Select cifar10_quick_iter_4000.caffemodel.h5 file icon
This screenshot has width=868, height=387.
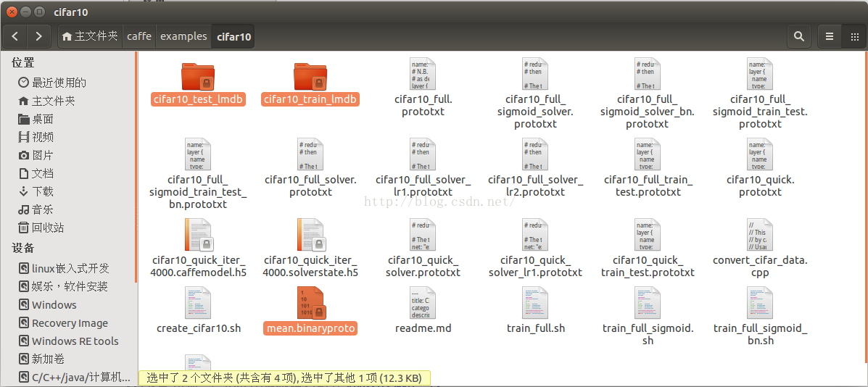(x=199, y=234)
